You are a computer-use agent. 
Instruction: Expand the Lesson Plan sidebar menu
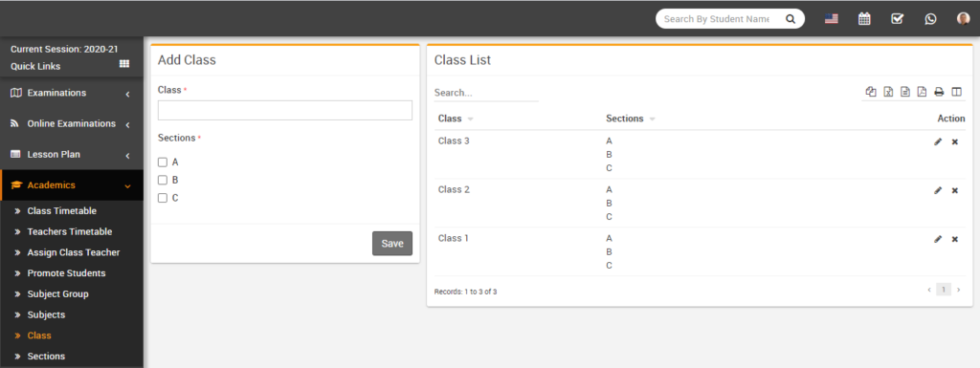coord(72,155)
